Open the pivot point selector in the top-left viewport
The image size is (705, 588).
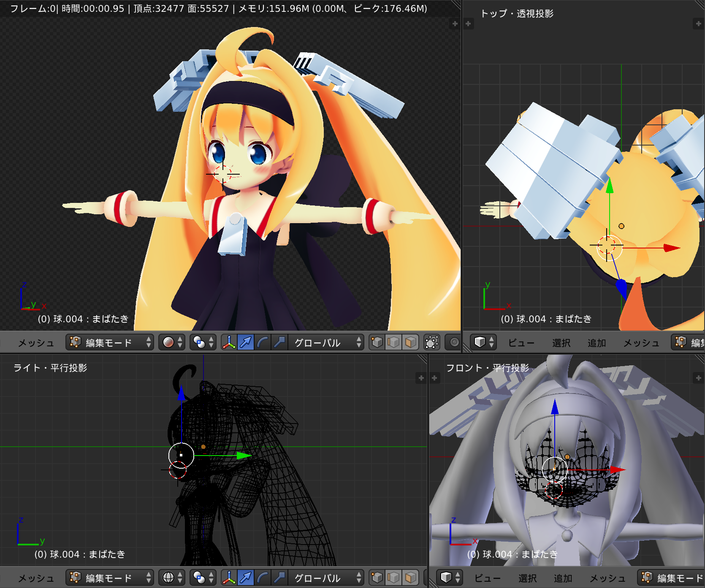[x=203, y=343]
